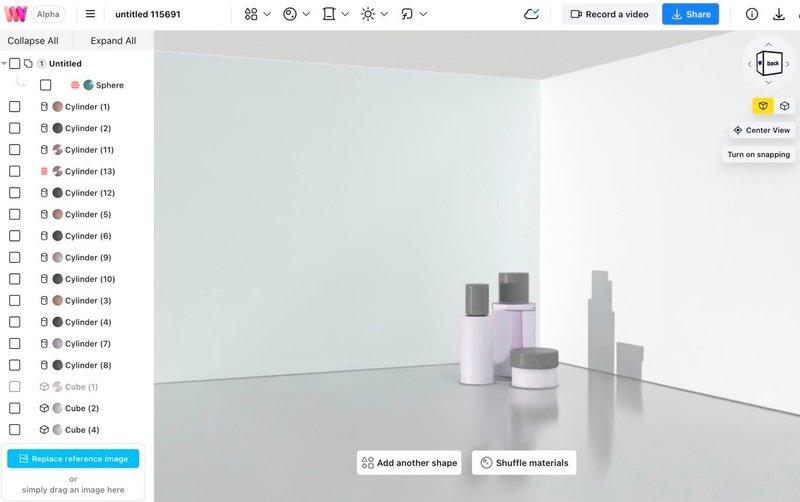Click the cube shape icon for Cube (4)

pos(44,430)
